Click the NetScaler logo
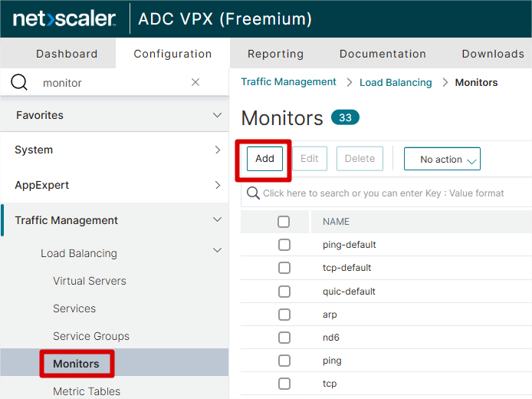532x399 pixels. click(x=64, y=18)
